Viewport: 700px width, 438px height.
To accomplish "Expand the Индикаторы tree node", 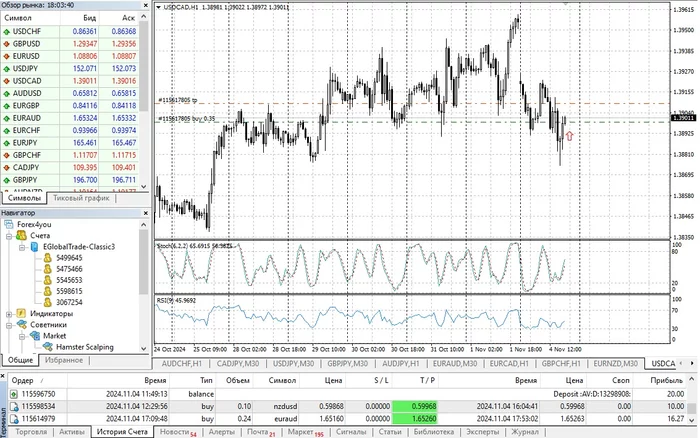I will [9, 314].
